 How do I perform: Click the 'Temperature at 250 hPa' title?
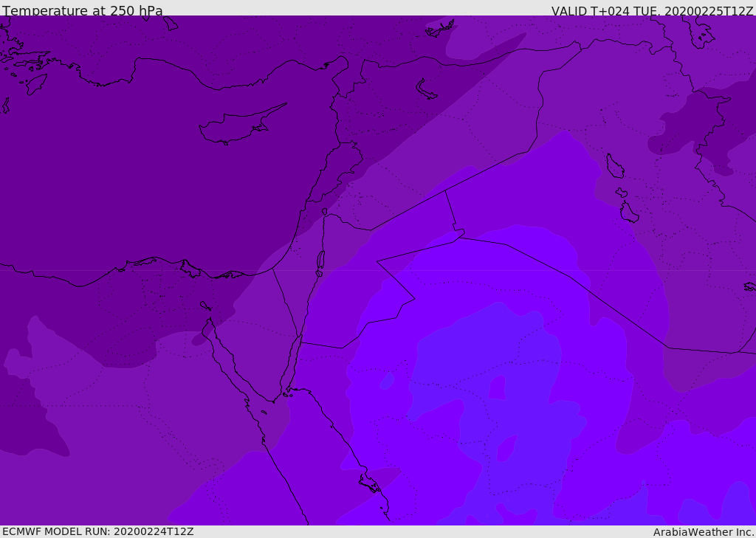tap(83, 10)
